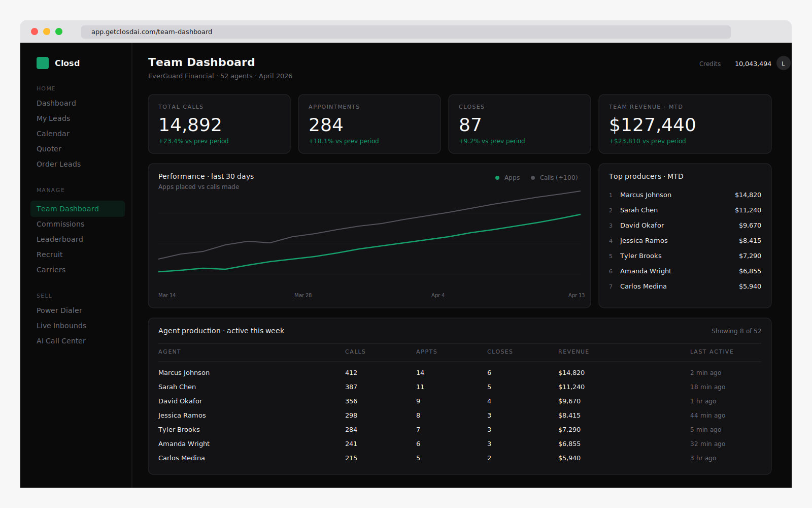Screen dimensions: 812x508
Task: Open the Team Revenue MTD card
Action: 685,124
